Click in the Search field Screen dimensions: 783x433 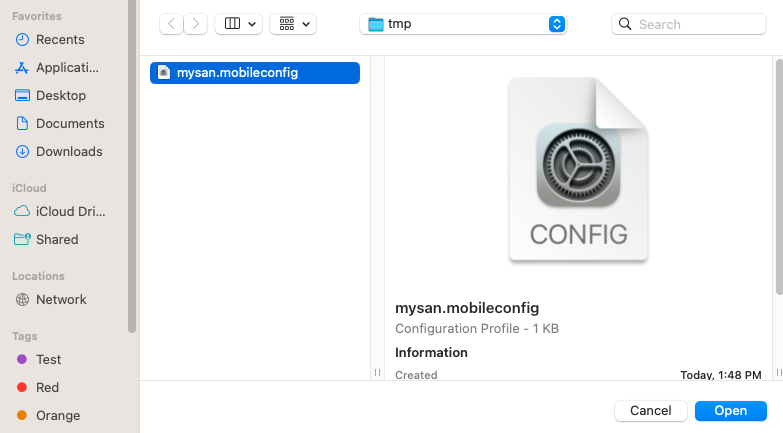point(689,24)
